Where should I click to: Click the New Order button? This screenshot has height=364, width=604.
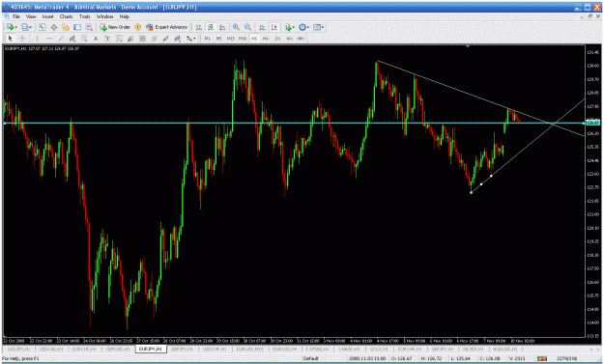pos(115,27)
